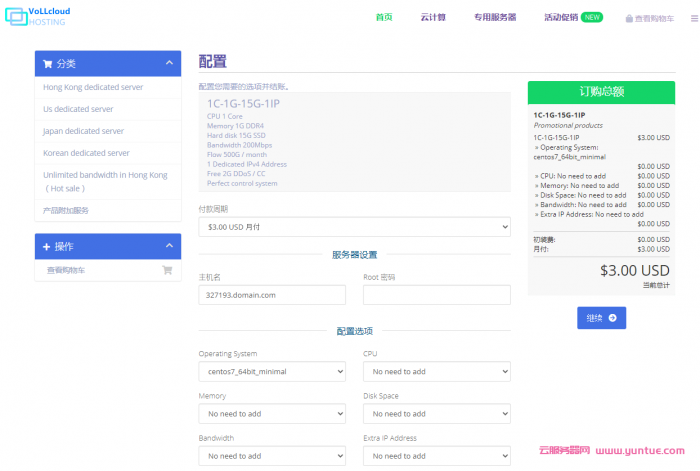Select Hong Kong dedicated server category

93,87
